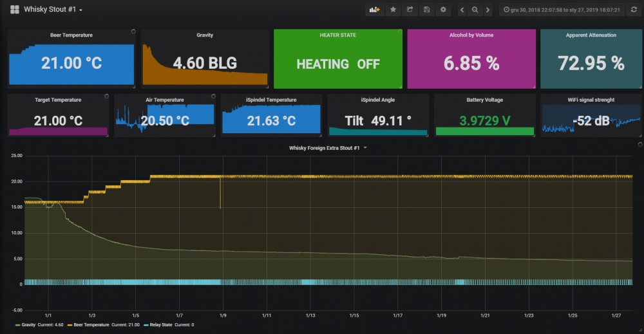Click the Grafana dashboards grid icon

14,10
